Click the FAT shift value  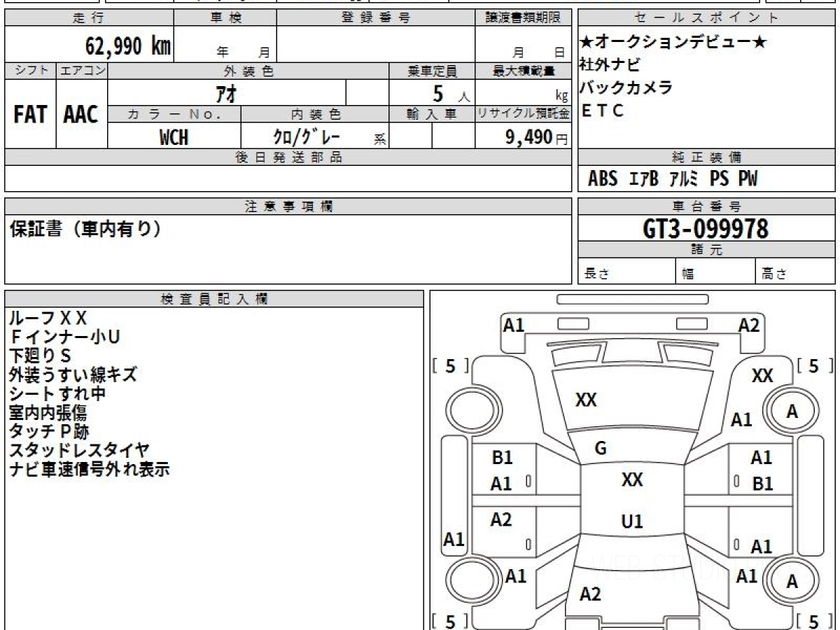[30, 115]
